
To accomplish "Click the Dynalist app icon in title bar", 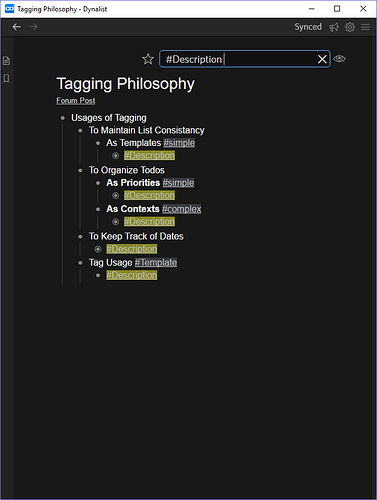I will coord(9,9).
